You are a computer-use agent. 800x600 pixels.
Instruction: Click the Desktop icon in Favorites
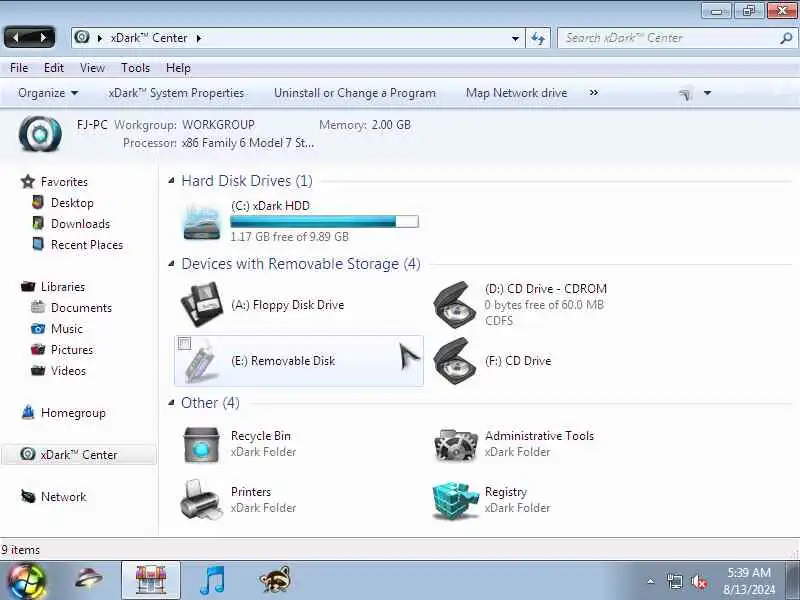[38, 203]
